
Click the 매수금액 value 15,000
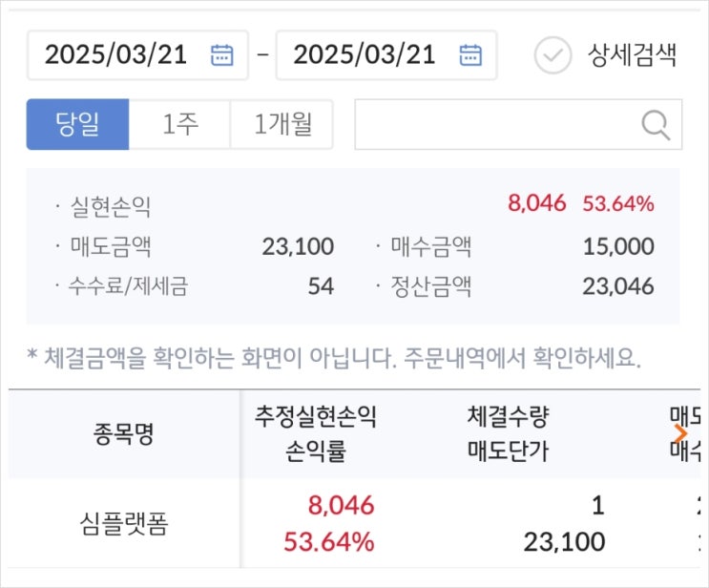click(x=618, y=247)
